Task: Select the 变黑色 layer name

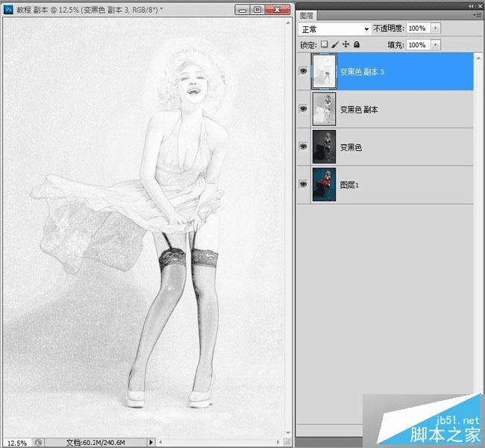Action: coord(351,147)
